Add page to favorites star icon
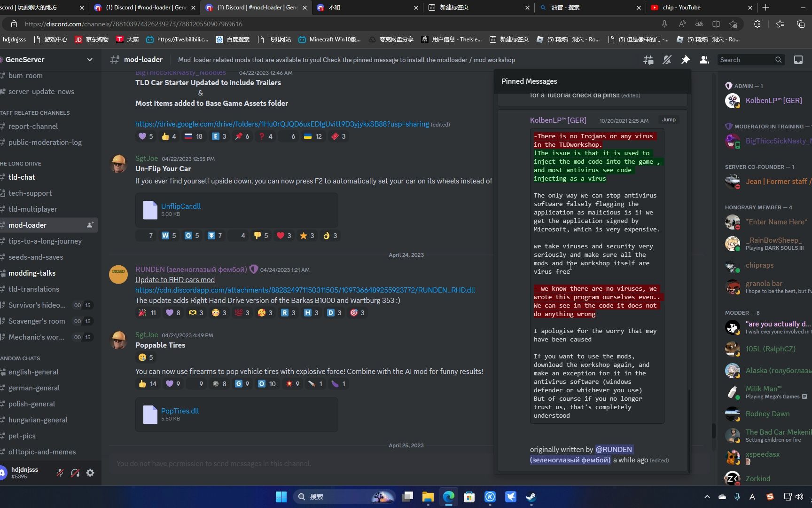The image size is (812, 508). (x=734, y=24)
